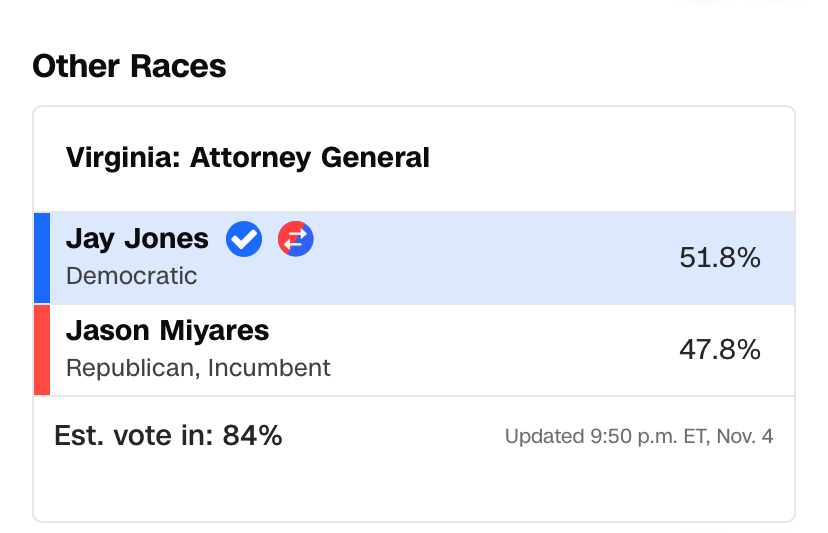This screenshot has height=533, width=828.
Task: Click the word Incumbent under Jason Miyares
Action: tap(269, 368)
